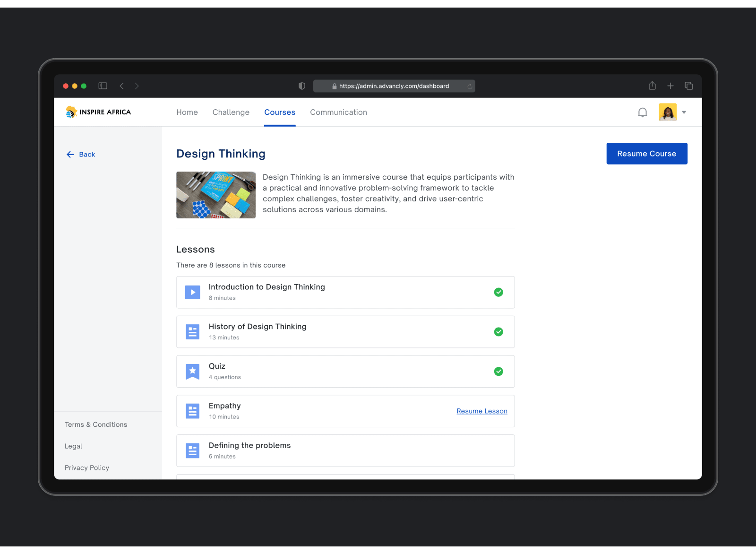Click the Design Thinking course thumbnail
This screenshot has width=756, height=554.
216,195
